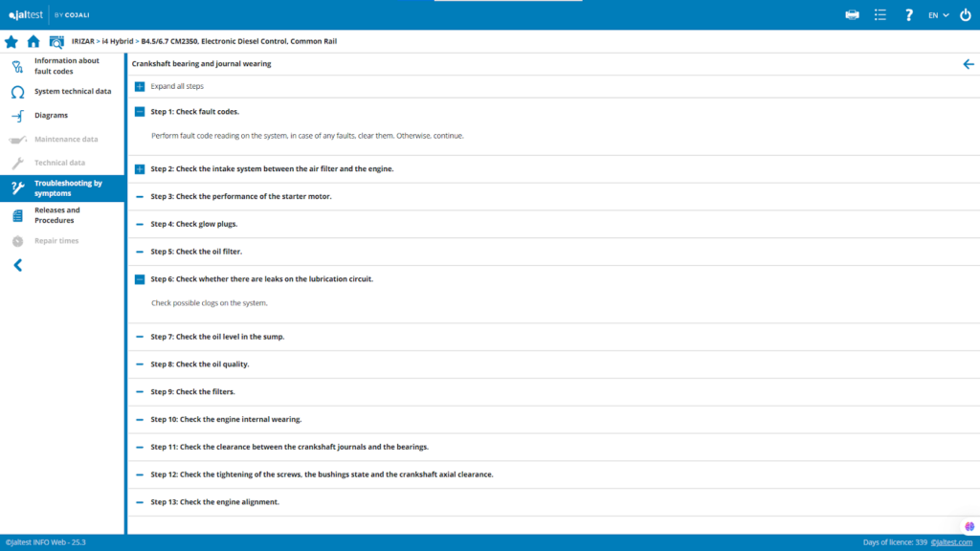Open the Diagrams section
The image size is (980, 551).
(x=51, y=116)
